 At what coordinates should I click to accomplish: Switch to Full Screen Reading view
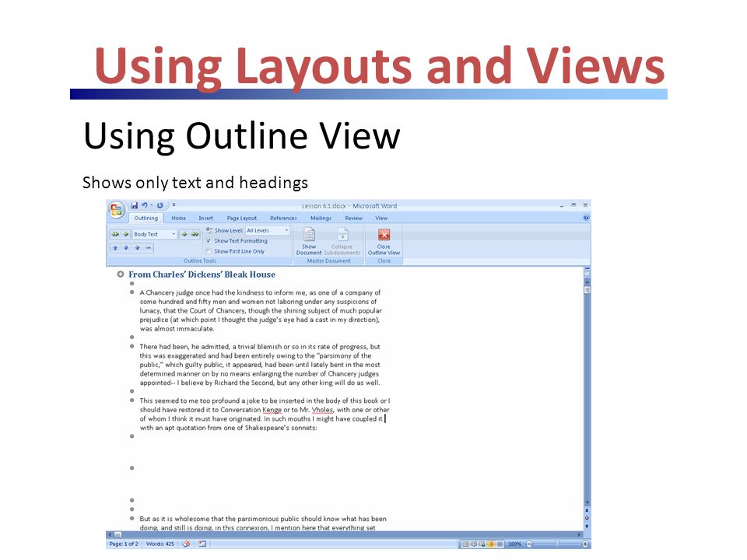tap(474, 544)
